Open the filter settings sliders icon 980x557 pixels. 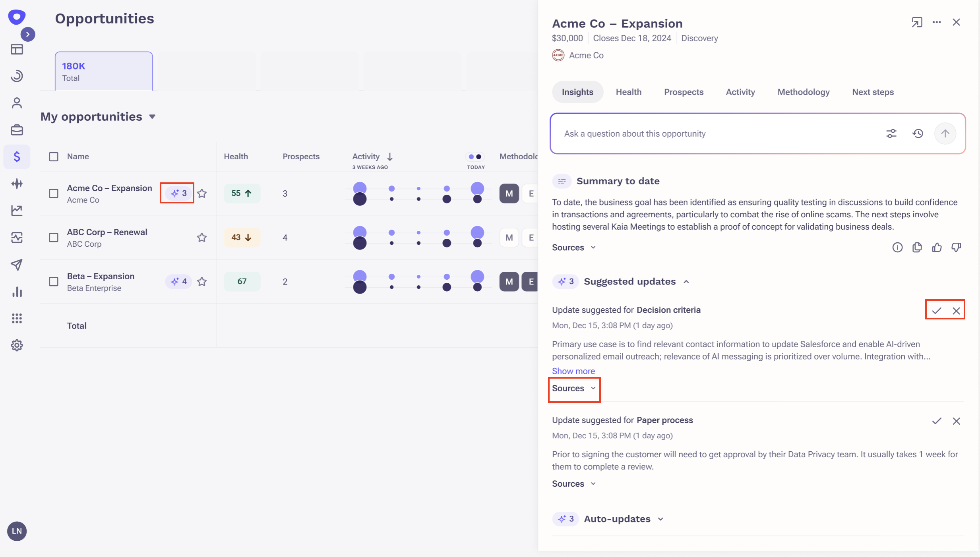891,133
